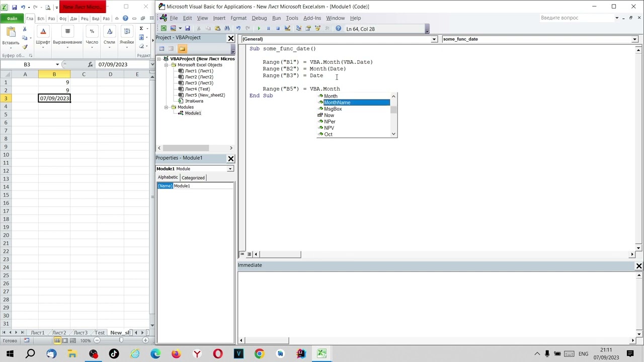This screenshot has width=644, height=362.
Task: Select the Лист2 sheet tab in Excel
Action: click(59, 333)
